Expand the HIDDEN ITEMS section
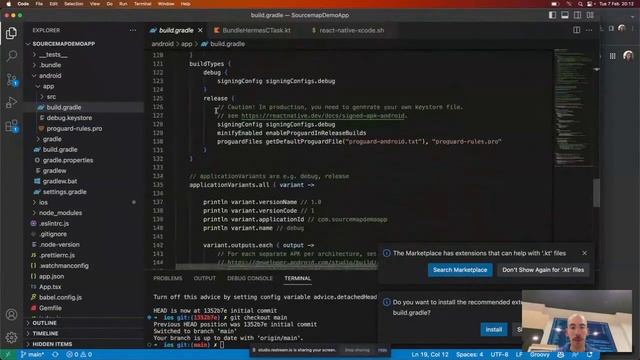Viewport: 640px width, 360px height. click(83, 344)
